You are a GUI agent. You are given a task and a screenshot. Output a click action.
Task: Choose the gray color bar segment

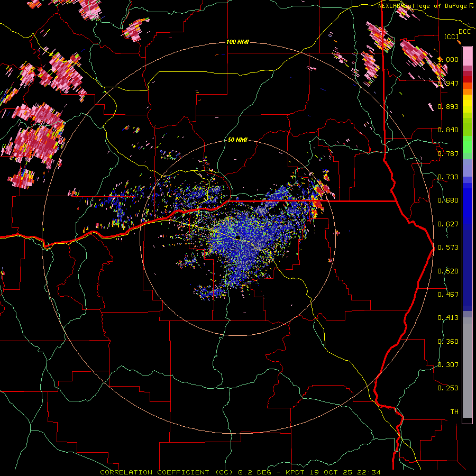[467, 368]
